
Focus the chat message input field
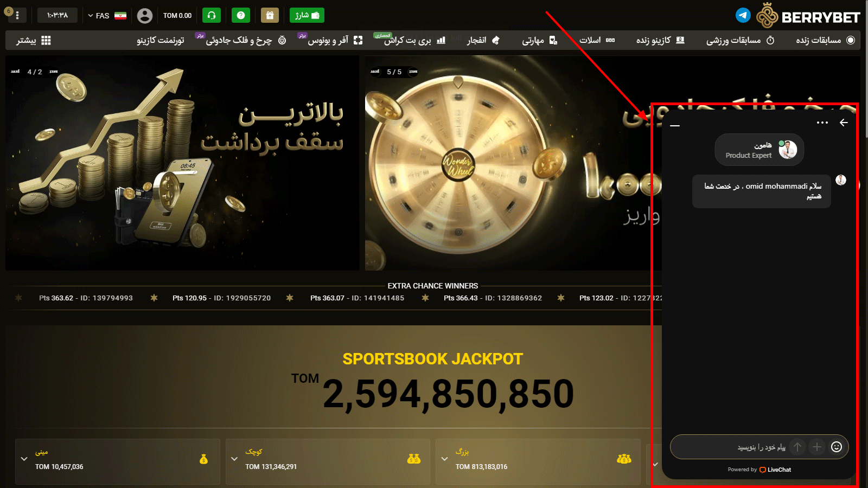730,447
